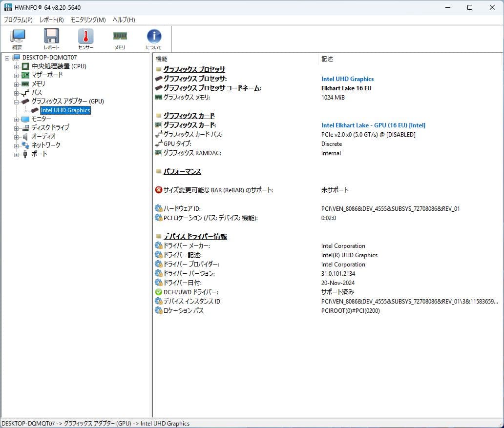Open the プログラム(P) menu

coord(18,20)
